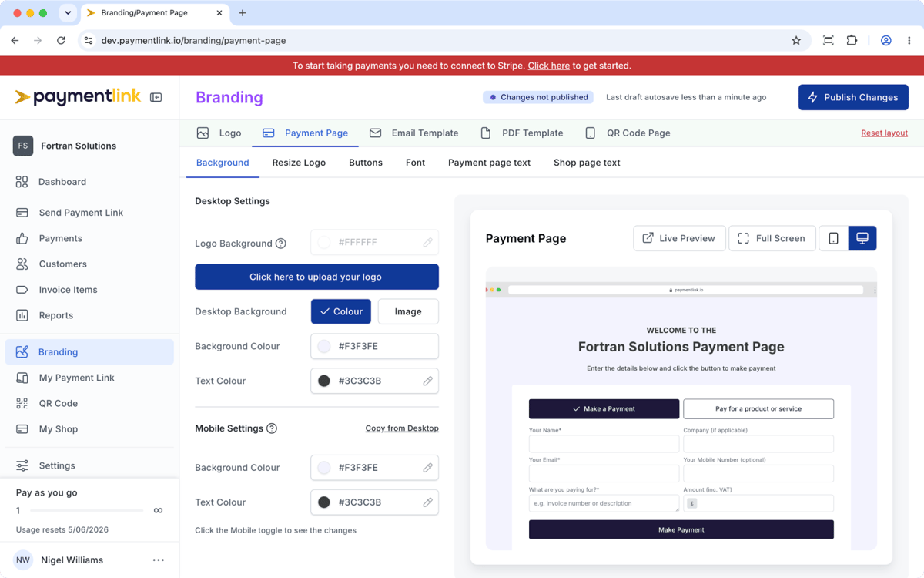The image size is (924, 578).
Task: Click mobile Text Colour swatch
Action: pyautogui.click(x=324, y=502)
